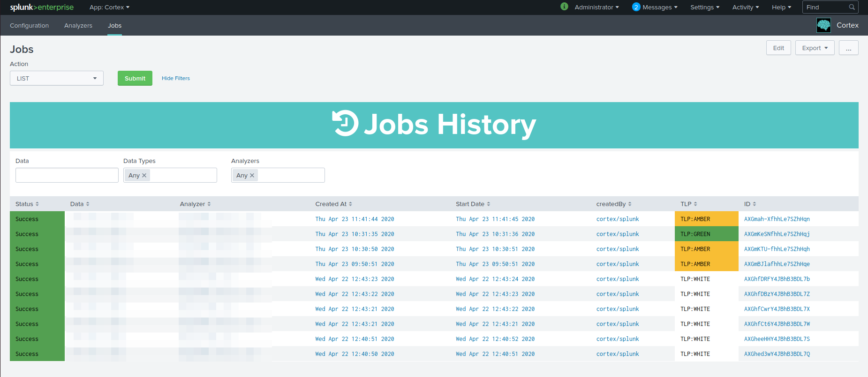The image size is (868, 377).
Task: Click the Splunk enterprise logo
Action: 42,7
